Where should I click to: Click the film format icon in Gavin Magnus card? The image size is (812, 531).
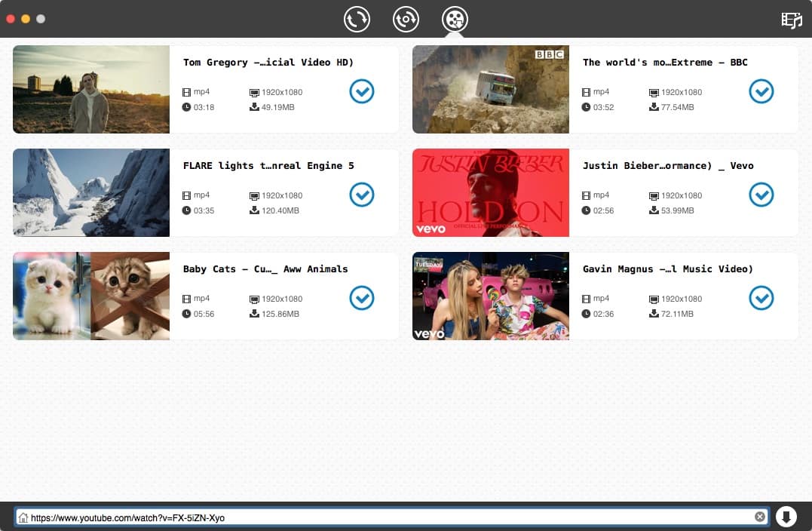click(x=586, y=299)
